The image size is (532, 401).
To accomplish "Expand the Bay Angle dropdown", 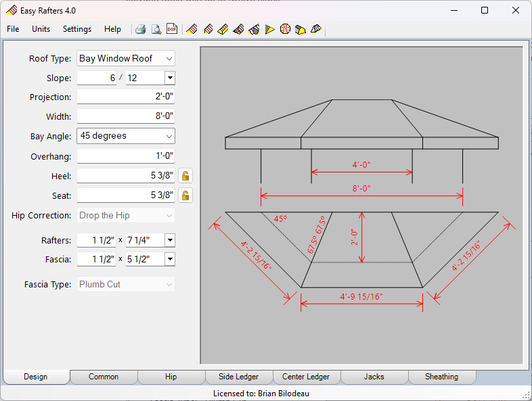I will click(x=126, y=136).
